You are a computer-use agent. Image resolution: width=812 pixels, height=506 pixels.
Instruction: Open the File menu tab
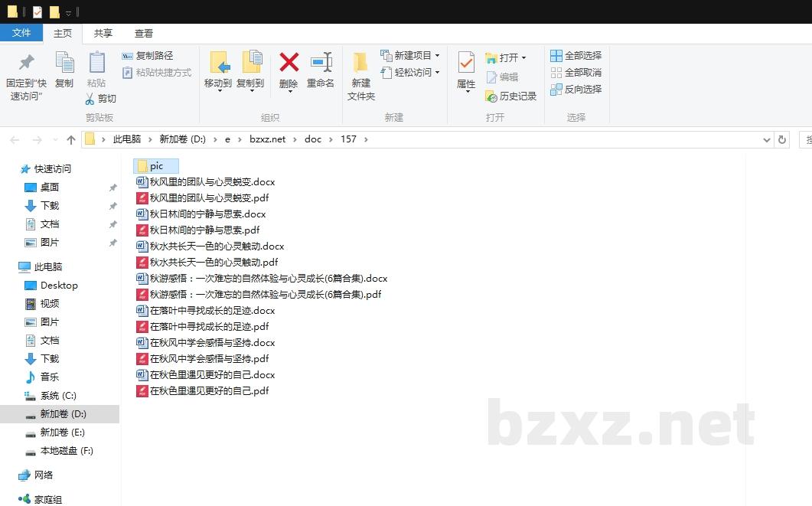pyautogui.click(x=21, y=33)
